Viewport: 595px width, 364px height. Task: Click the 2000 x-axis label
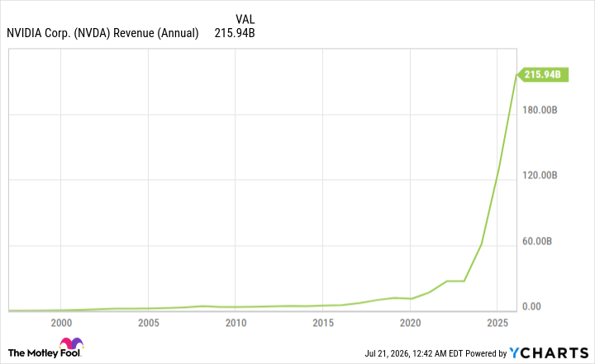coord(61,323)
